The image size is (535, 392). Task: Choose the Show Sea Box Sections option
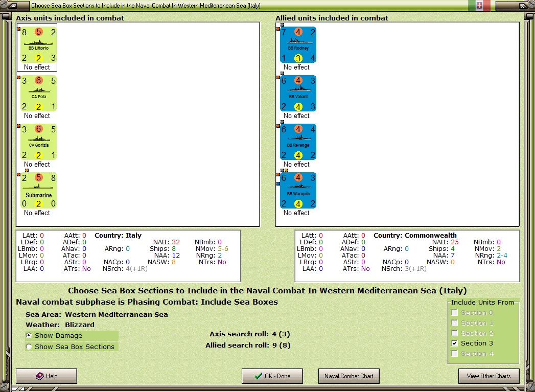[x=29, y=347]
